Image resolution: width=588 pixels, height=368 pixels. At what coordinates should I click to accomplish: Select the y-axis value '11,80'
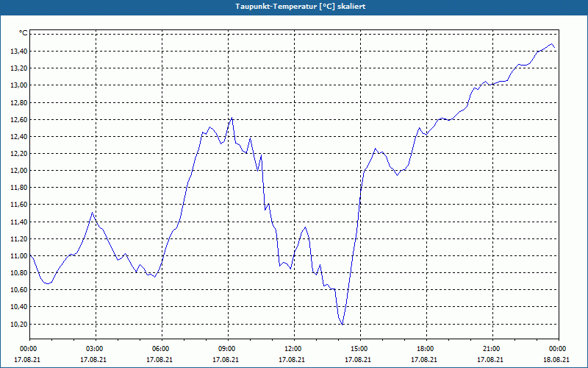(18, 188)
